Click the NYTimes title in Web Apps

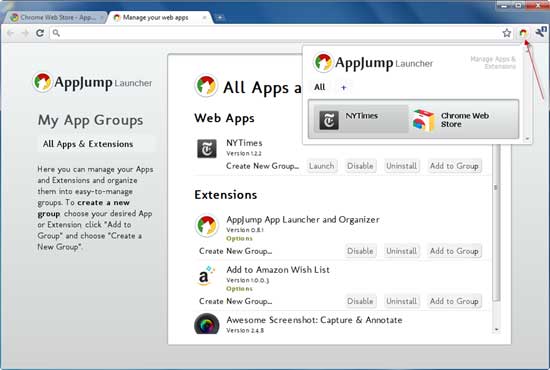pos(244,143)
